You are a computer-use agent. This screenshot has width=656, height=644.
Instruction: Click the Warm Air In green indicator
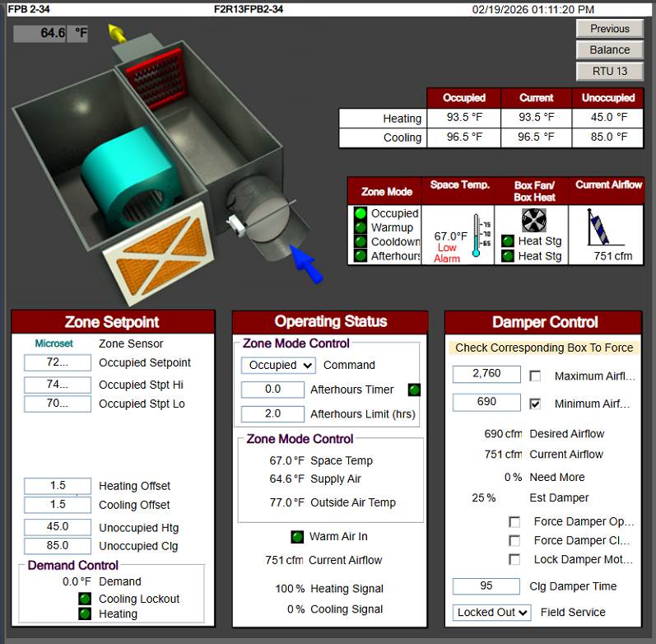tap(297, 537)
